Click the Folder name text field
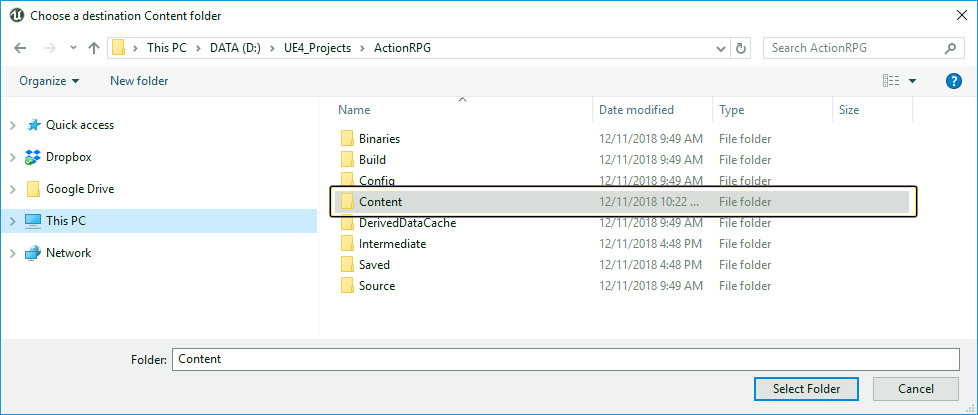 (565, 359)
